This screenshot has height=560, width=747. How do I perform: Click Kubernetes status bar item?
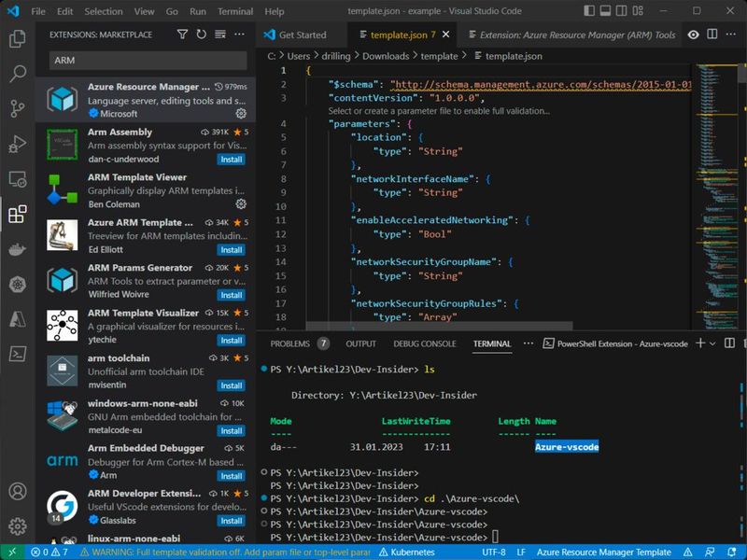pyautogui.click(x=407, y=552)
